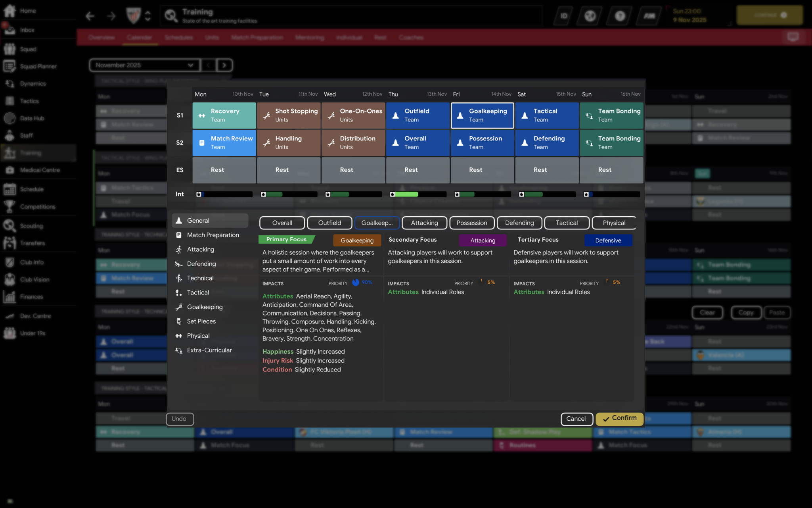
Task: Confirm the training schedule changes
Action: pos(619,419)
